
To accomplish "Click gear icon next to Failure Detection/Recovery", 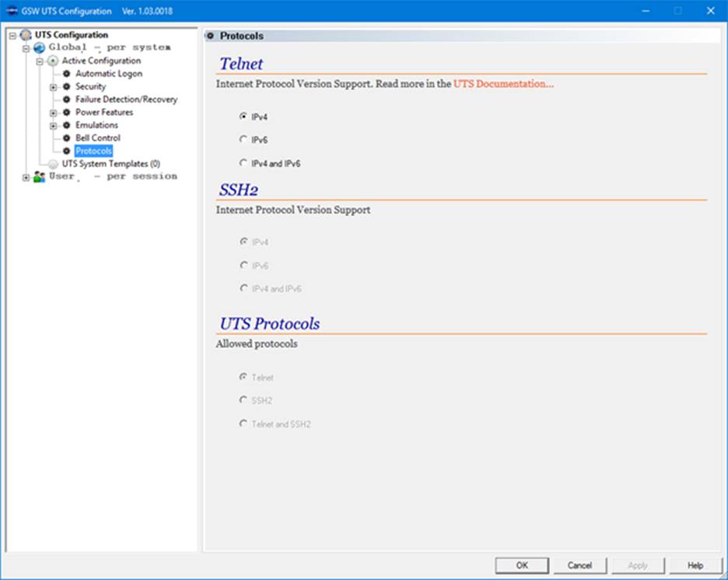I will 66,100.
